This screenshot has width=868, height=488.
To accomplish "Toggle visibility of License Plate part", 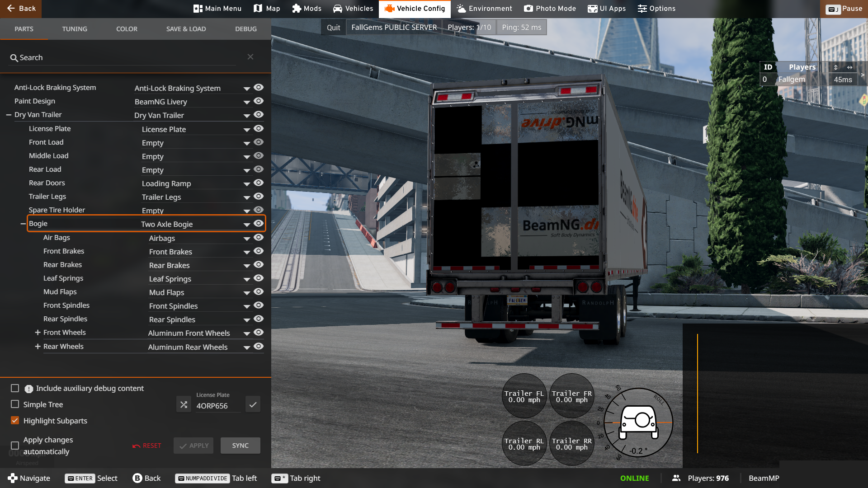I will (x=259, y=128).
